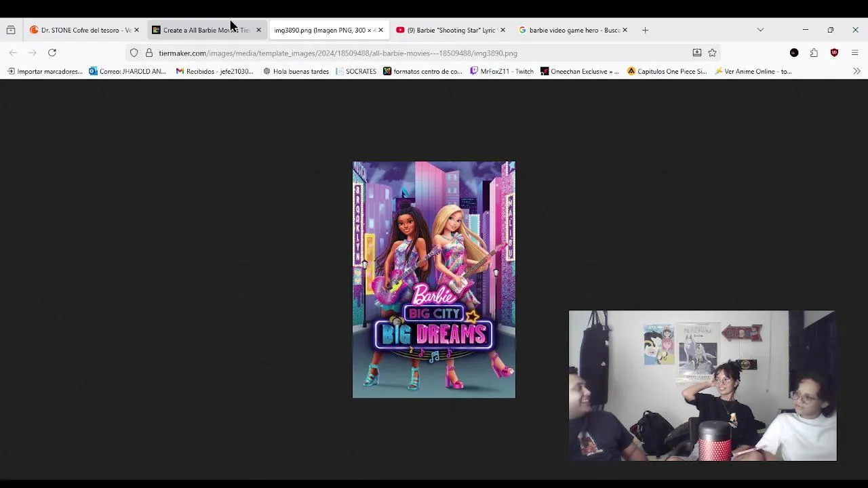
Task: Go forward to next page
Action: (32, 53)
